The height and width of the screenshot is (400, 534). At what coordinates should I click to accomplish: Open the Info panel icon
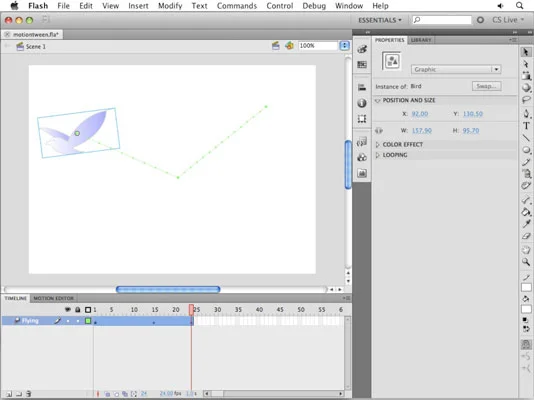coord(362,103)
